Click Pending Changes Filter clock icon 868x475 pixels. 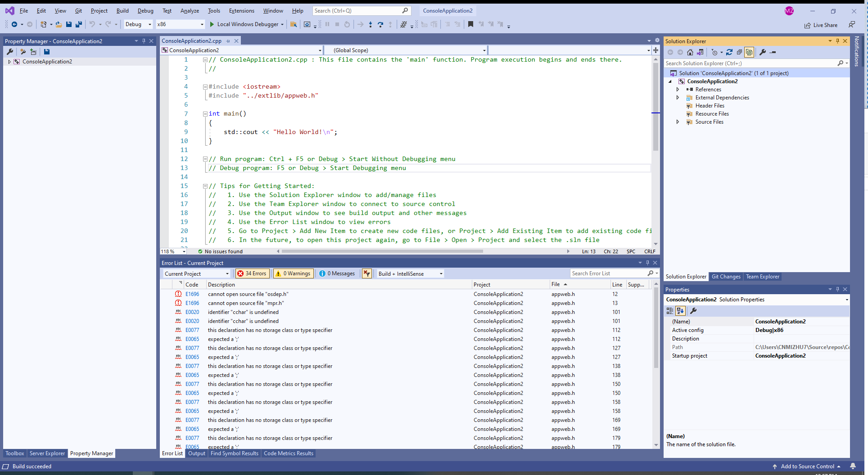coord(714,52)
